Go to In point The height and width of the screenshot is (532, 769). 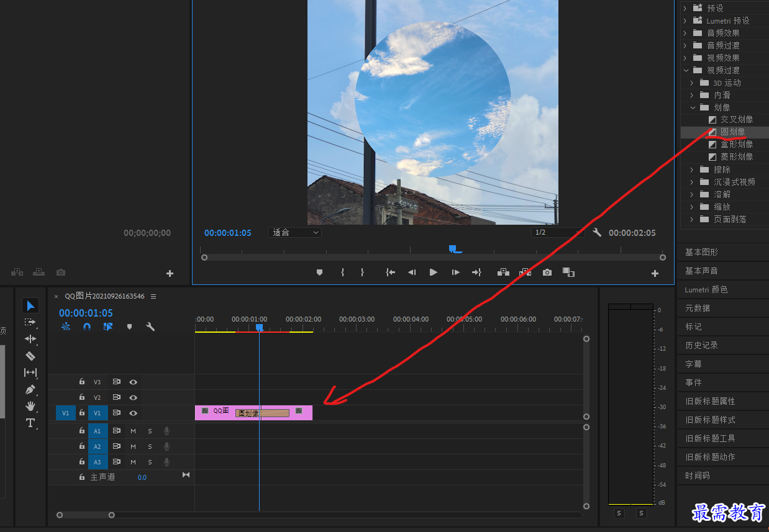390,273
